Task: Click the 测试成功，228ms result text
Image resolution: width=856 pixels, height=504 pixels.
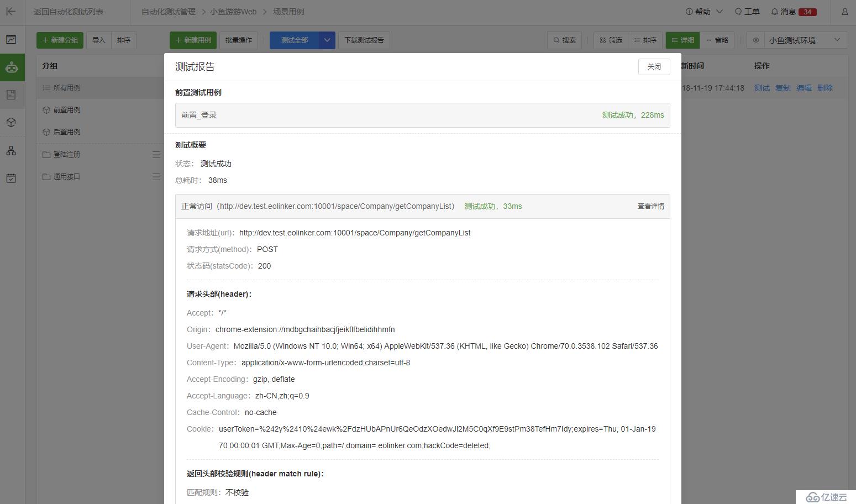Action: click(633, 115)
